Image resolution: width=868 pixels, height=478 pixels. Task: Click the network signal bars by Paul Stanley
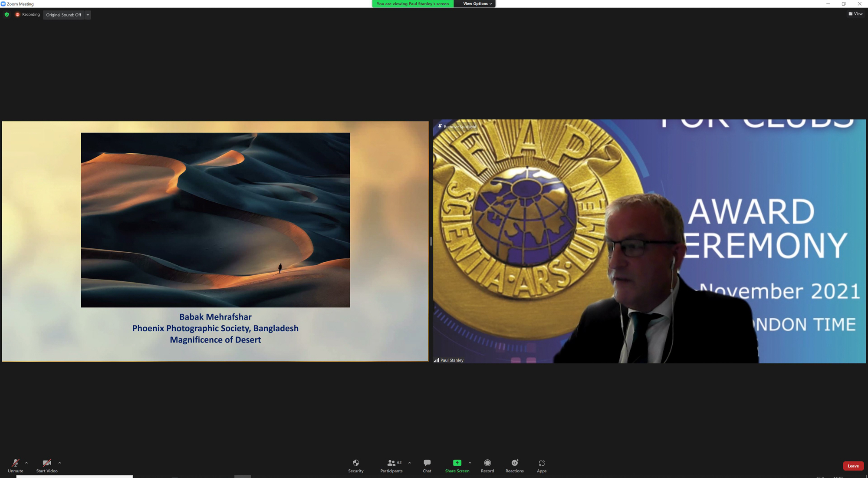coord(436,360)
